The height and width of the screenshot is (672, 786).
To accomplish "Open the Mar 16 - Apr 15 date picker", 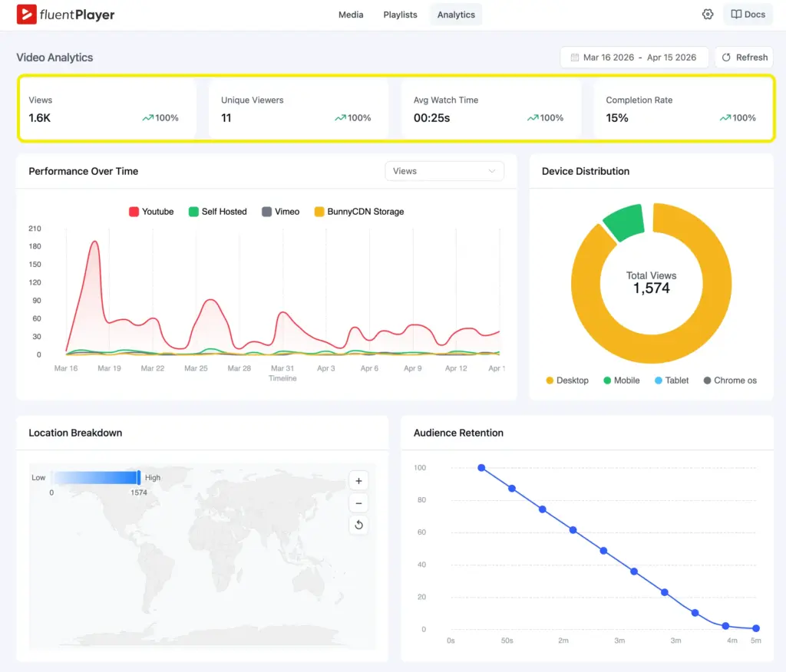I will click(634, 57).
